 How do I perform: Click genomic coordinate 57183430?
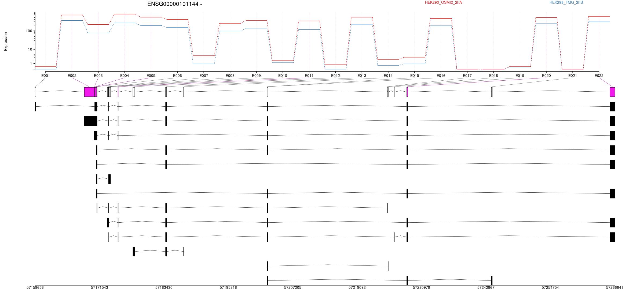(164, 288)
